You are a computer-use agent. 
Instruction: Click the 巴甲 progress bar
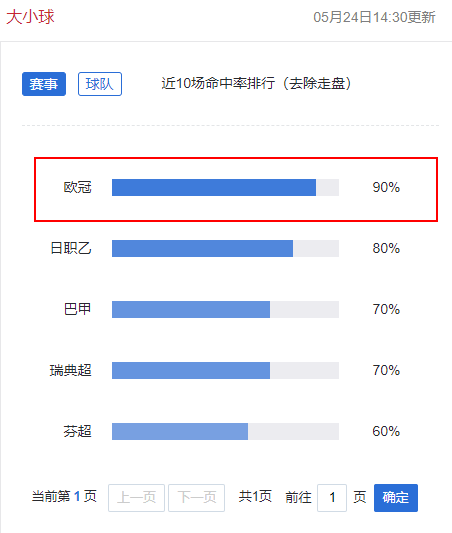225,309
